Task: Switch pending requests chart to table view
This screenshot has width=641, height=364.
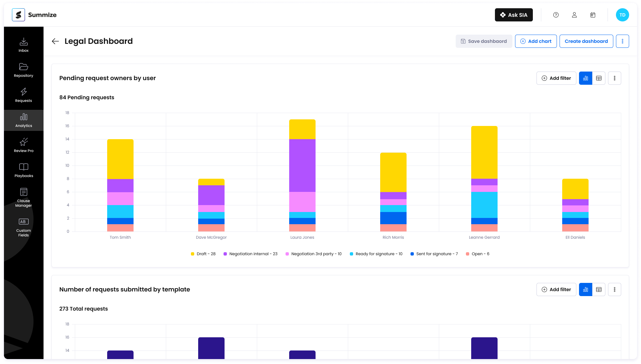Action: coord(599,78)
